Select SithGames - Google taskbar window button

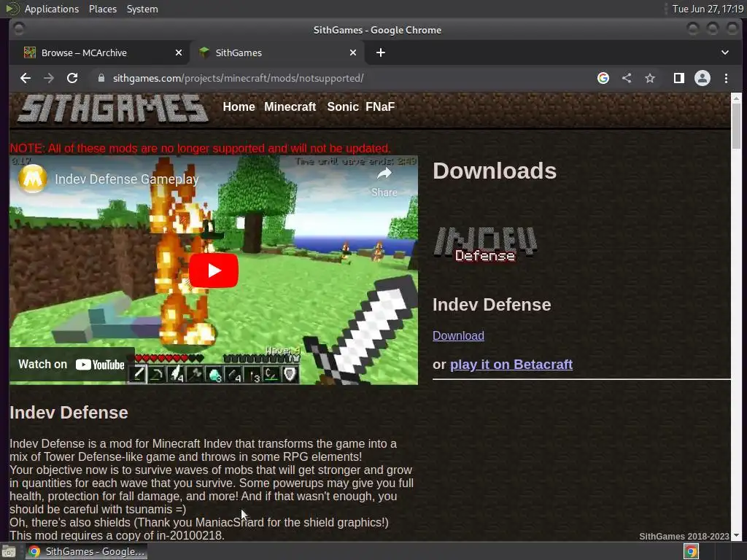pyautogui.click(x=86, y=551)
